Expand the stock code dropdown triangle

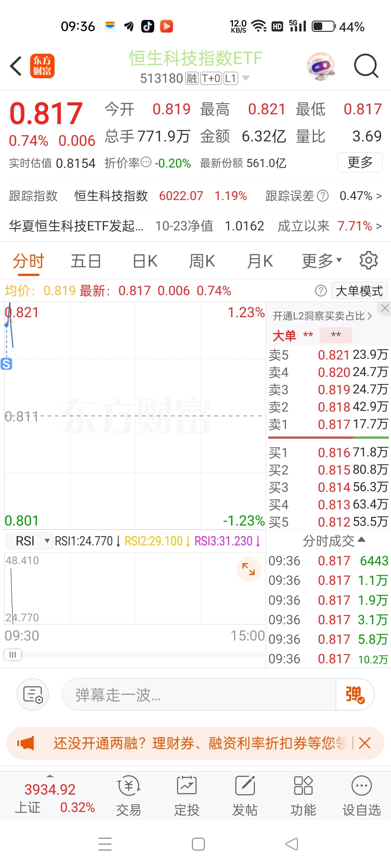point(245,78)
